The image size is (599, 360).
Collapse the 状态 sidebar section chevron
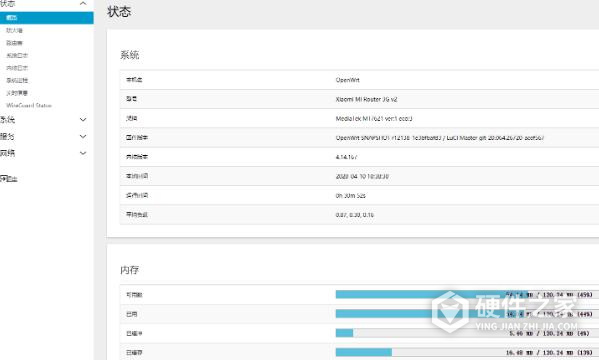(83, 3)
